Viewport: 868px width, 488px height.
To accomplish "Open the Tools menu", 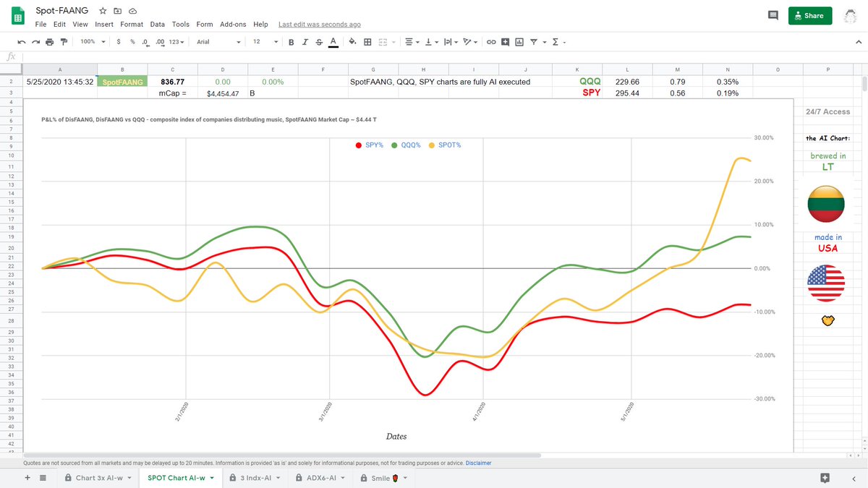I will pos(181,25).
